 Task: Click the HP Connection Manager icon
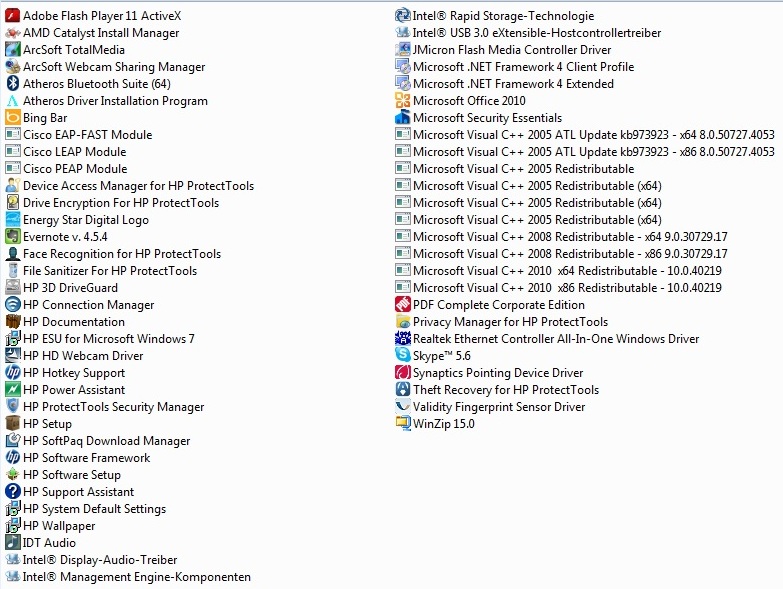(x=12, y=304)
